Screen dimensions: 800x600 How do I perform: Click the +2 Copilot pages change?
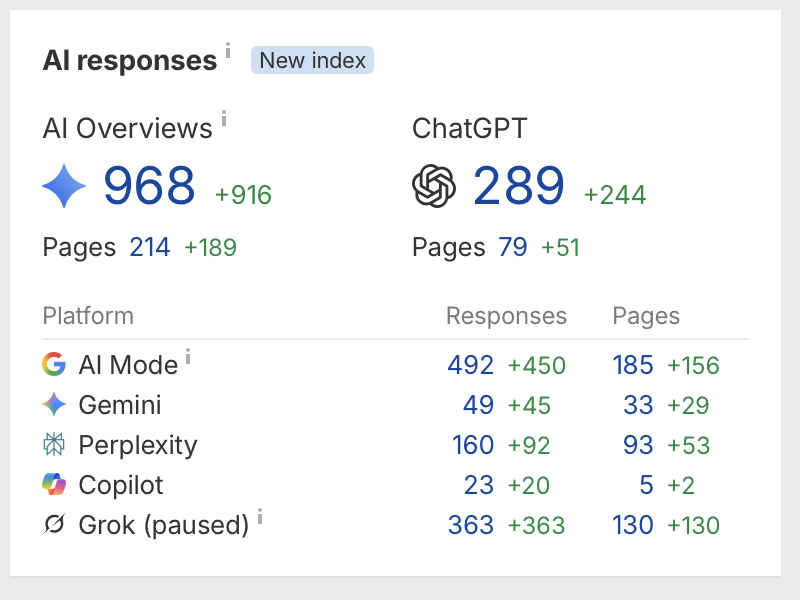681,486
